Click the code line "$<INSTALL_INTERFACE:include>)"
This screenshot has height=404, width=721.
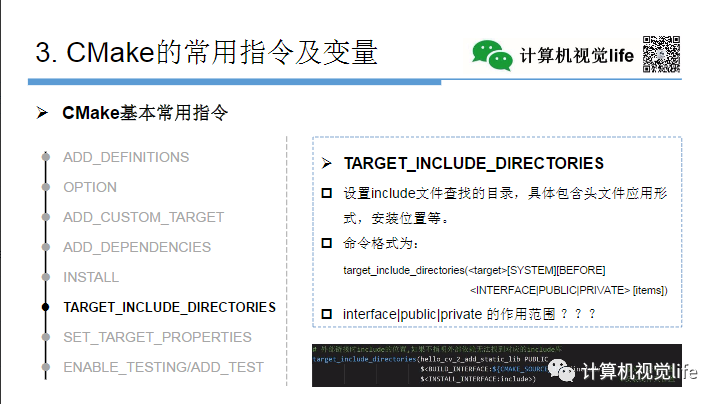tap(478, 379)
